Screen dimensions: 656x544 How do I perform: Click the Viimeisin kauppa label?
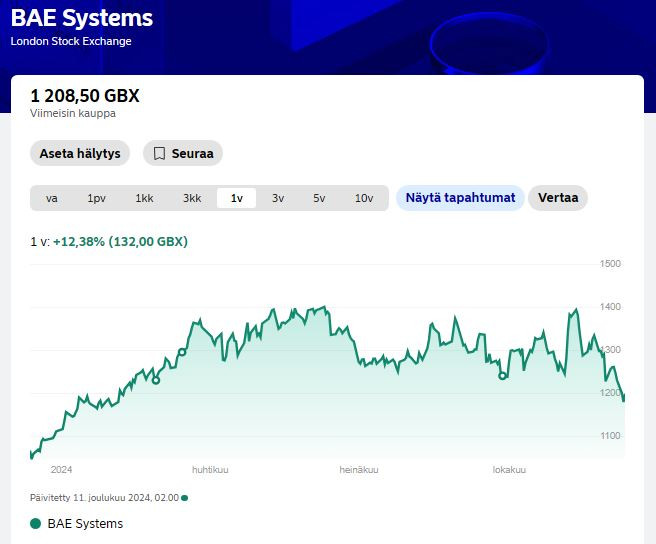click(73, 113)
